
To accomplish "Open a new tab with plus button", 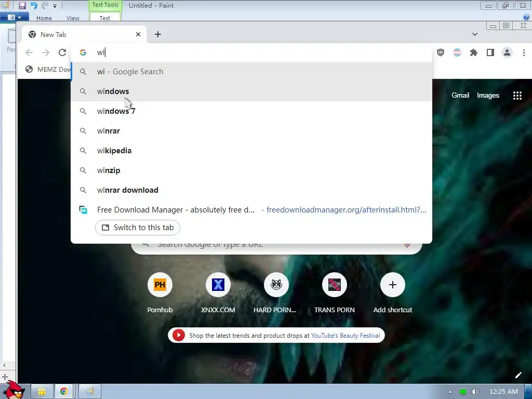I will (158, 34).
